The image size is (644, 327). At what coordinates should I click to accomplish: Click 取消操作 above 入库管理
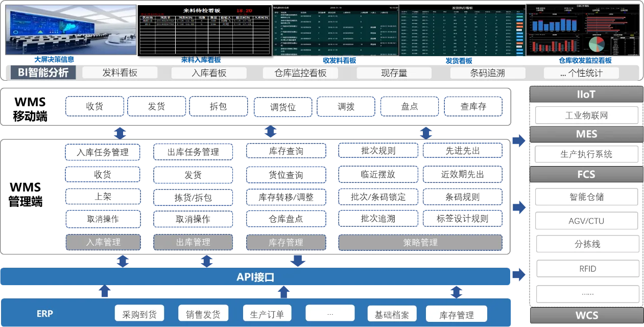click(103, 219)
